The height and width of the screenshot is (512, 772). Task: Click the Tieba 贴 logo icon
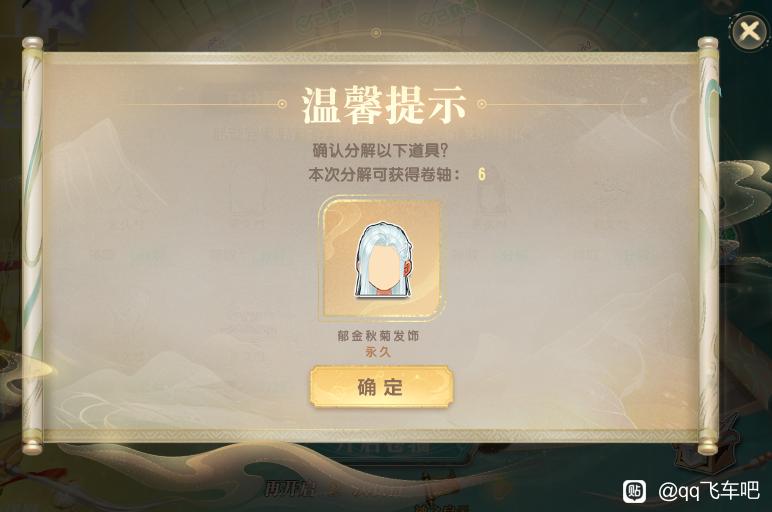[635, 491]
